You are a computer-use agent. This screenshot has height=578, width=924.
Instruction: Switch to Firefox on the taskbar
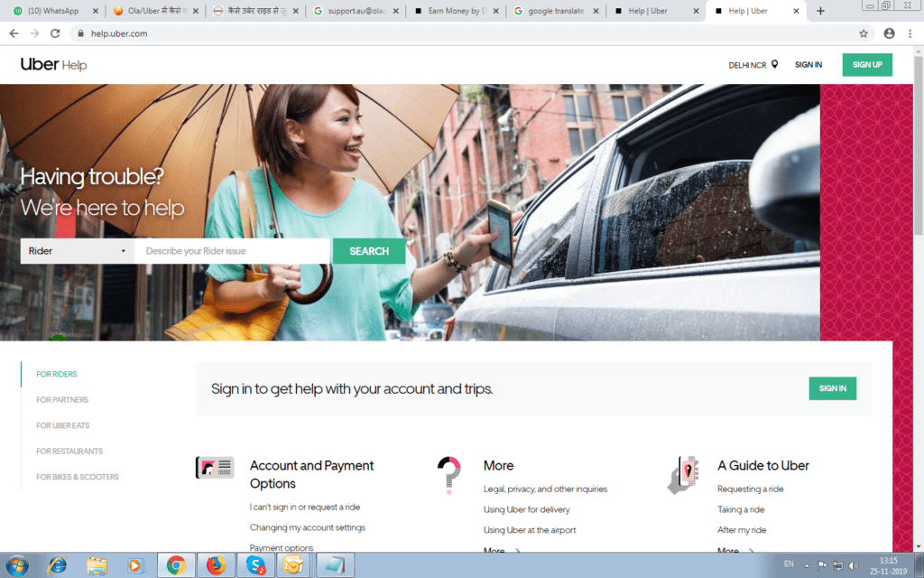pos(216,565)
